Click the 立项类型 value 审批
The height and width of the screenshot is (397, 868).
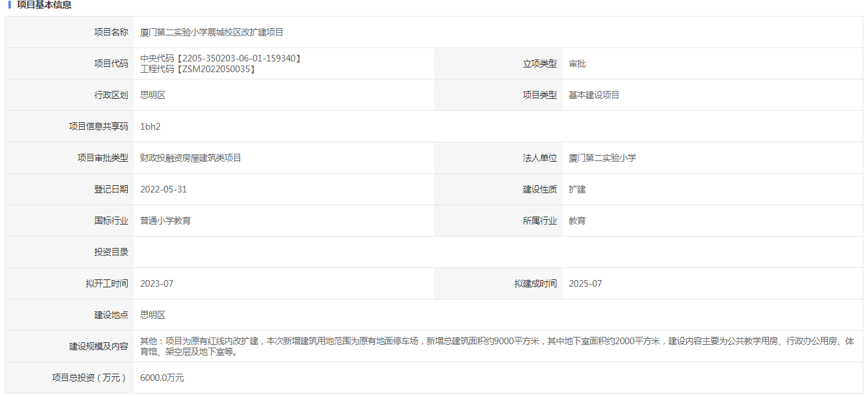(x=577, y=63)
